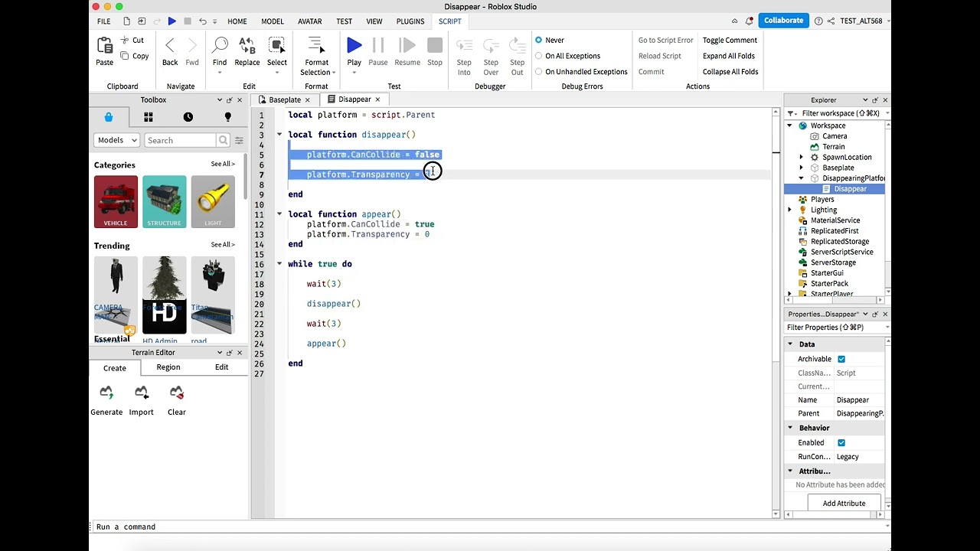Screen dimensions: 980x551
Task: Collapse the Workspace tree node
Action: pos(790,126)
